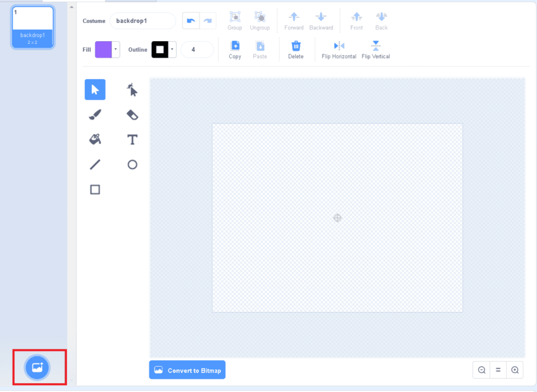This screenshot has width=537, height=392.
Task: Choose the Line tool
Action: (95, 164)
